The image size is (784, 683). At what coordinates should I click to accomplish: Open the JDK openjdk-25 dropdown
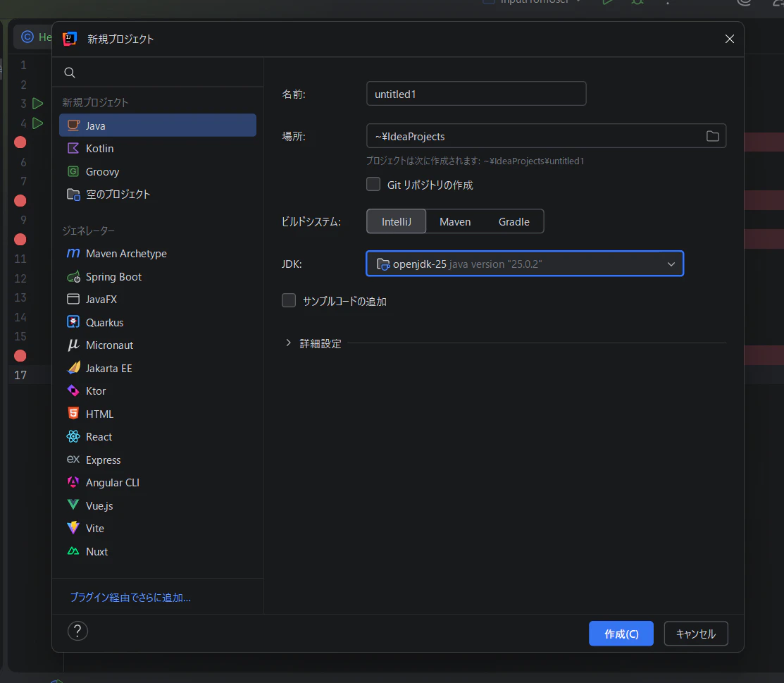(525, 264)
